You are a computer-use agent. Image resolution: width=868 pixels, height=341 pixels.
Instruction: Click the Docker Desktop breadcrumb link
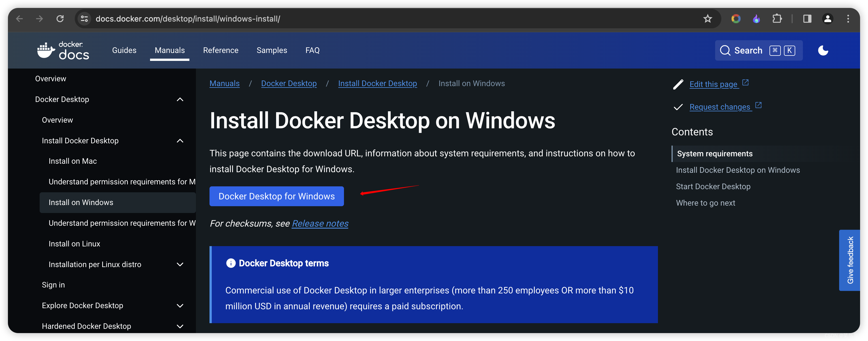[x=289, y=84]
